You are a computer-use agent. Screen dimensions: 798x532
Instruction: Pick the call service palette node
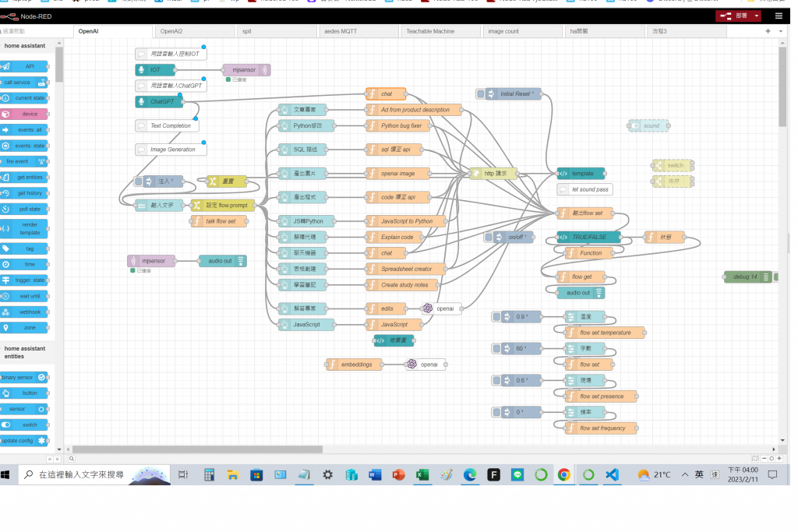pos(24,83)
